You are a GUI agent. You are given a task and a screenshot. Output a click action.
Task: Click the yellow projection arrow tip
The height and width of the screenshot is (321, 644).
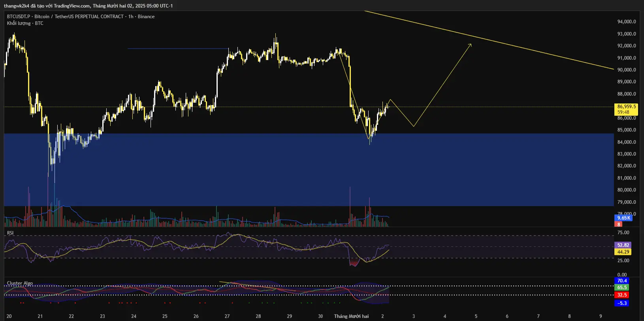[x=471, y=44]
